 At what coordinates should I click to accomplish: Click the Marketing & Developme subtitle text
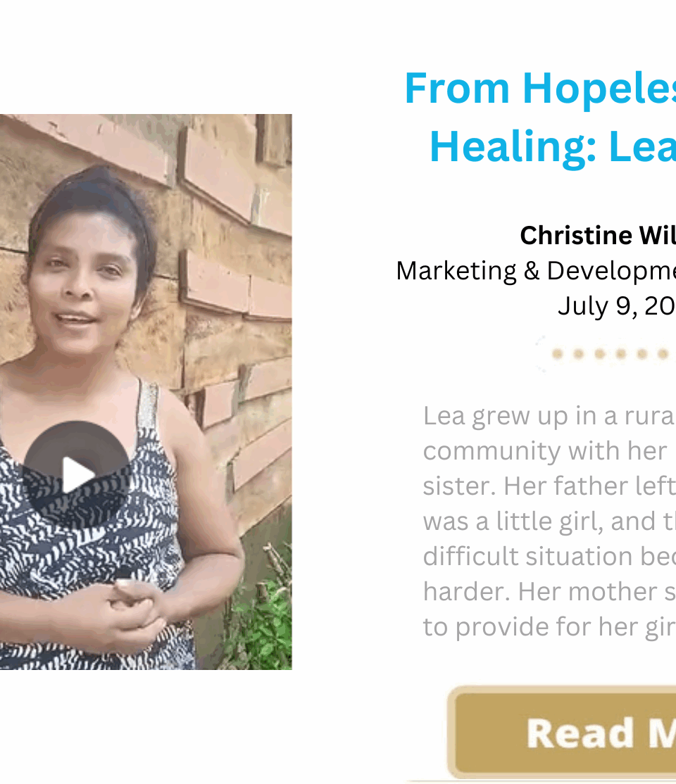tap(536, 270)
